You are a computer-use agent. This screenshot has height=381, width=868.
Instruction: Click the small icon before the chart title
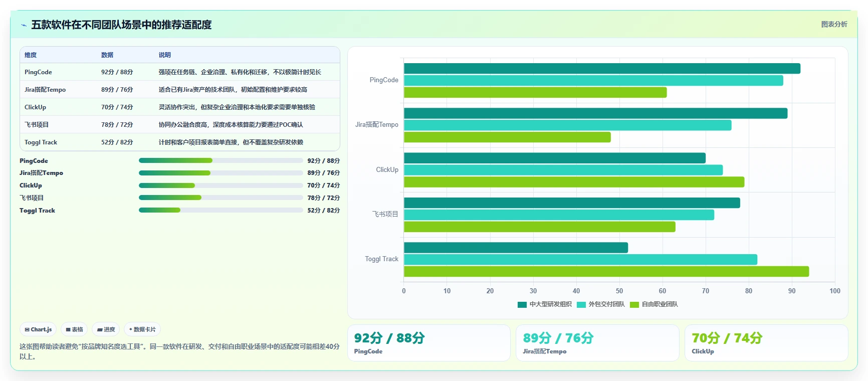[24, 25]
